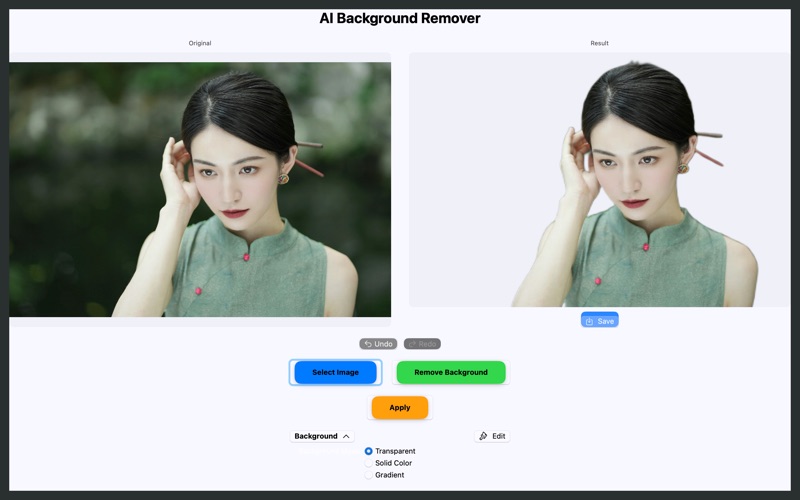Image resolution: width=800 pixels, height=500 pixels.
Task: Collapse the Background section chevron
Action: point(347,436)
